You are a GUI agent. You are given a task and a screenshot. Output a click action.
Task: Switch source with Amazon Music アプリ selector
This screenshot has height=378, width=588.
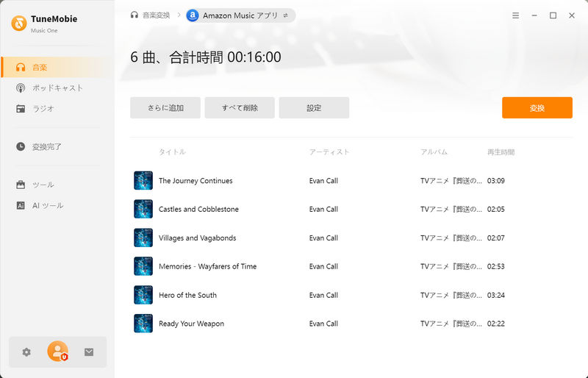pos(240,15)
